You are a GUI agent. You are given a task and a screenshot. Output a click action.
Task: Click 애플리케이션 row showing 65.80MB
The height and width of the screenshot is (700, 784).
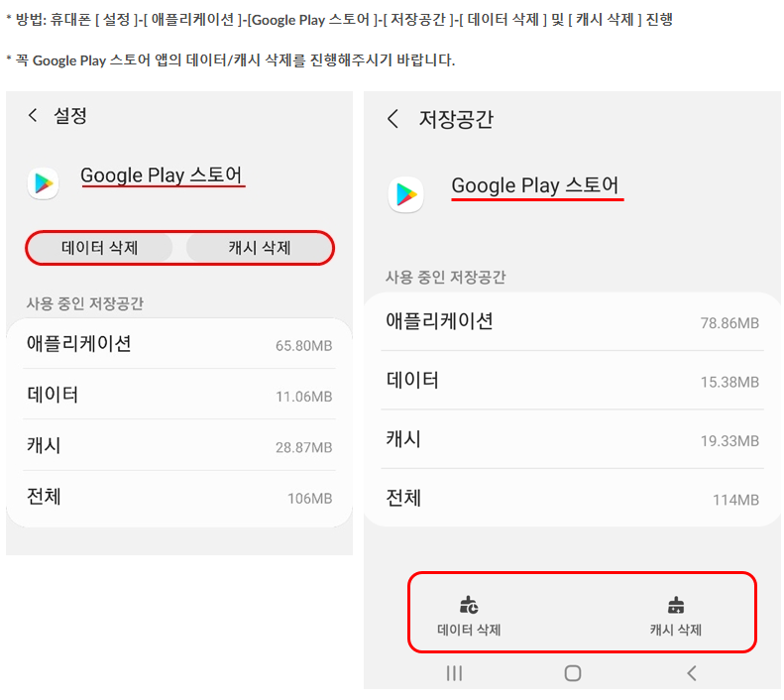tap(179, 344)
